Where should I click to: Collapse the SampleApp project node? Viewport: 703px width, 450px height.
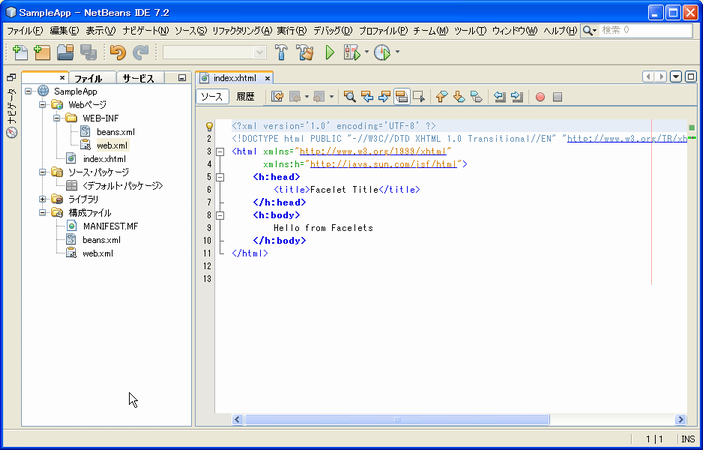(29, 91)
